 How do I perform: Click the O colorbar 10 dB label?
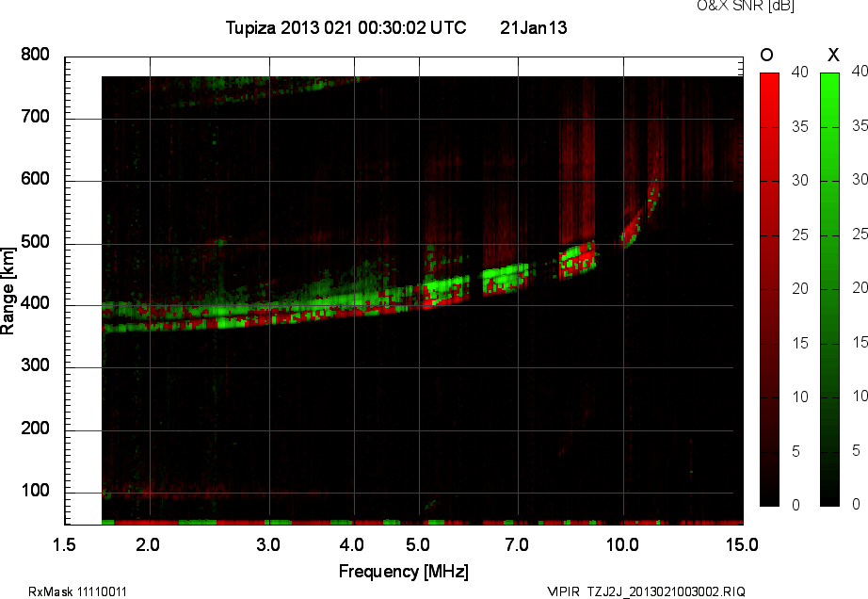pos(800,397)
